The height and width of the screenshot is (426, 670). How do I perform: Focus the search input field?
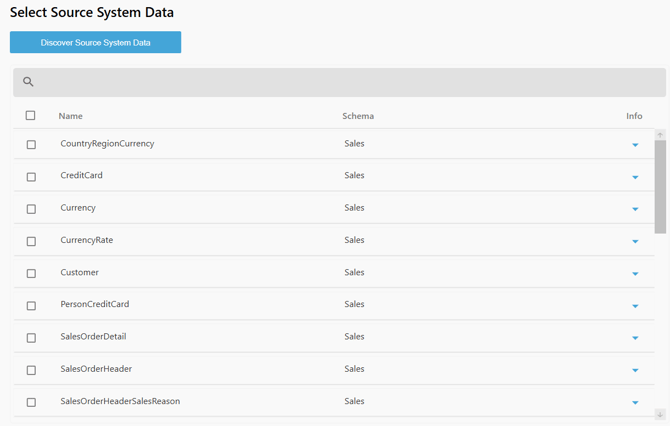(x=339, y=82)
